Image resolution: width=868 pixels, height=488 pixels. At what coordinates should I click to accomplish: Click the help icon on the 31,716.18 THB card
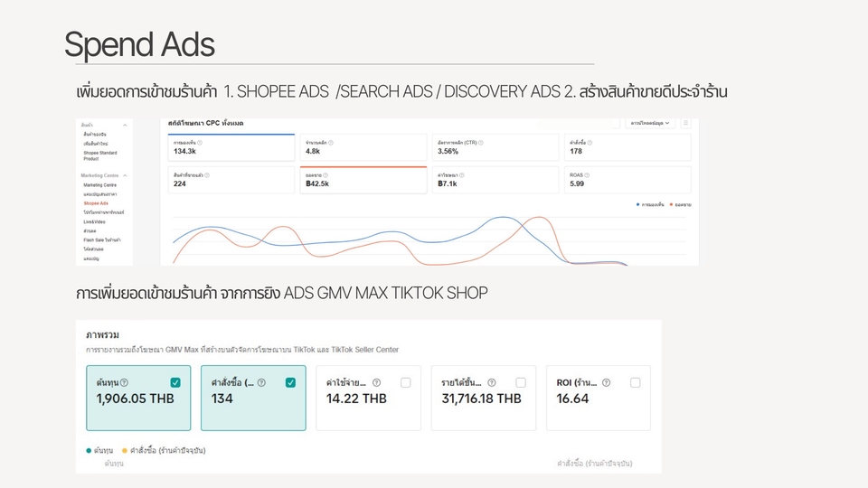pos(492,382)
